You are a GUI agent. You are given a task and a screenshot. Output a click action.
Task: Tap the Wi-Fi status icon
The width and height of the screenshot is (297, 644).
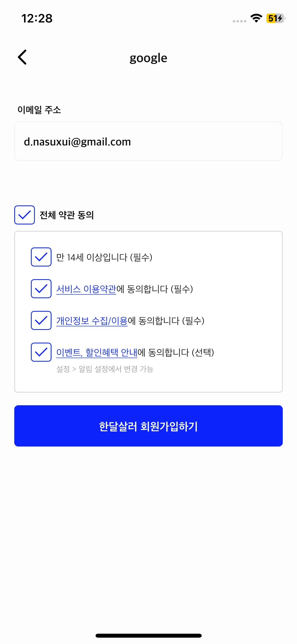(x=256, y=18)
